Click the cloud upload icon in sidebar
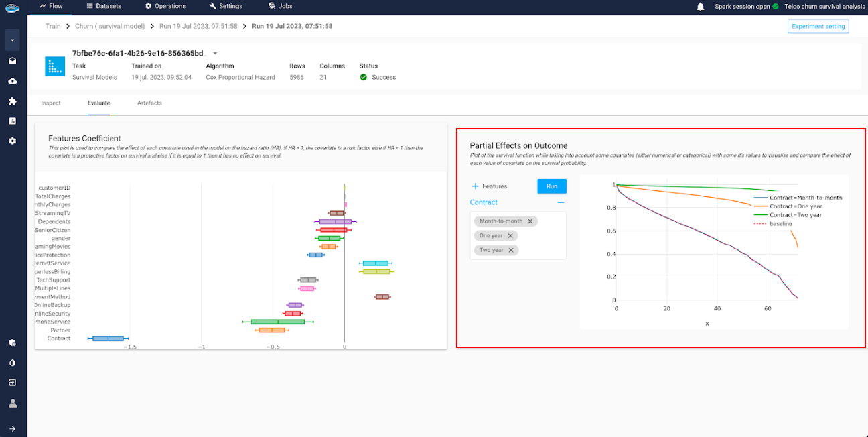 [x=12, y=81]
